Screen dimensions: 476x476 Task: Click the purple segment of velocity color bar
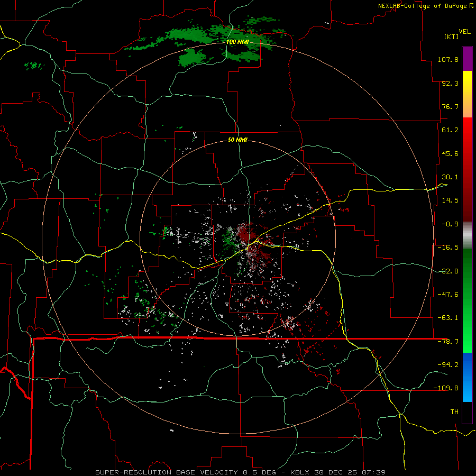[x=467, y=59]
